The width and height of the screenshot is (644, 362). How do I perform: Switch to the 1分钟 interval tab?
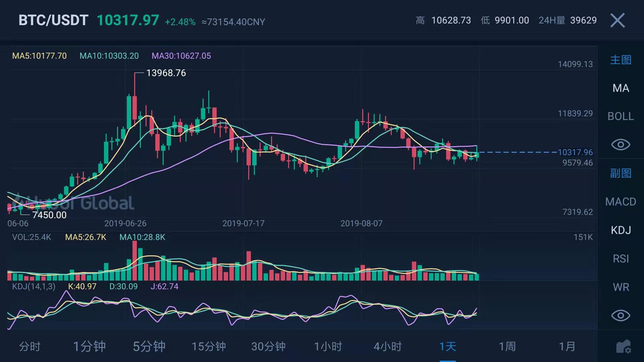click(x=89, y=347)
